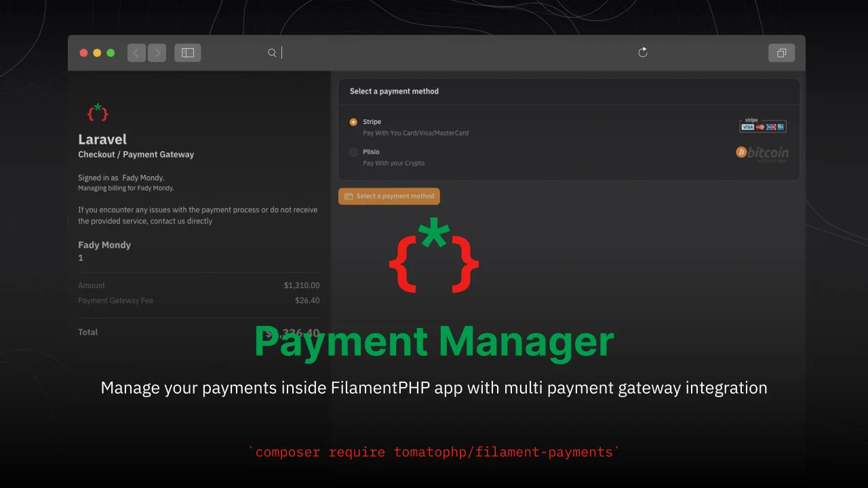
Task: Click the "Payment Gateway Fee" label
Action: (x=115, y=300)
